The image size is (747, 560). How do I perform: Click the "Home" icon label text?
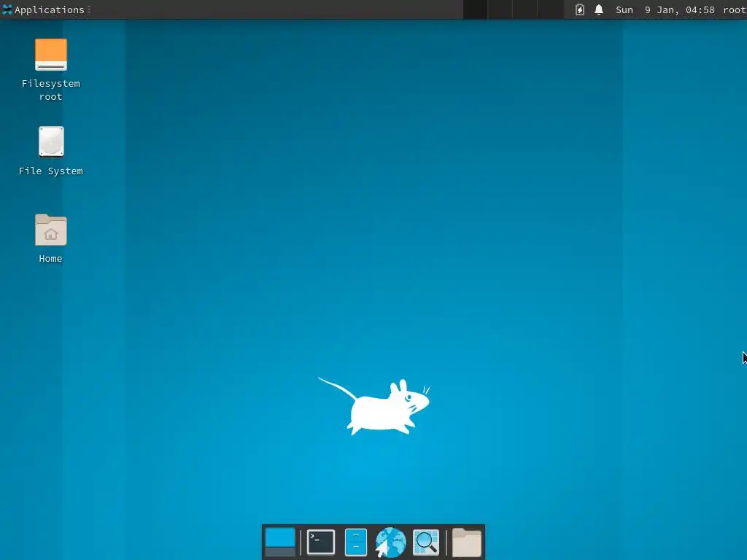click(x=50, y=259)
